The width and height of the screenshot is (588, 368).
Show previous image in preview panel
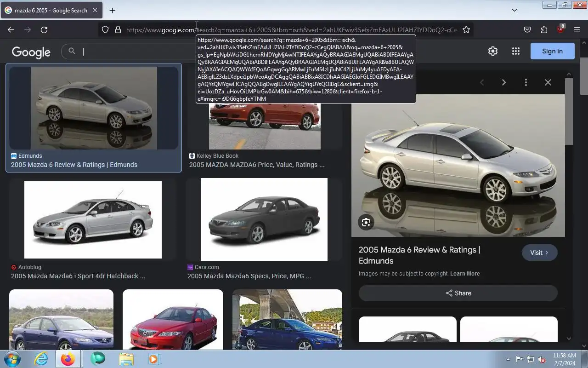pos(482,82)
